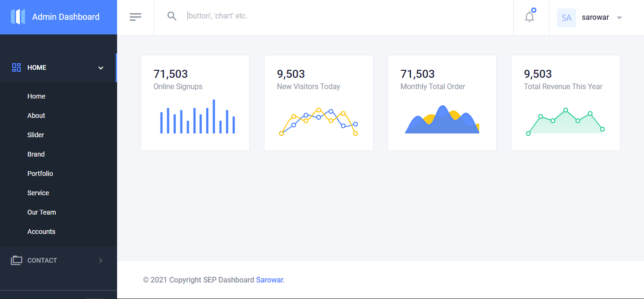Click the sarowar username text
The height and width of the screenshot is (299, 644).
tap(595, 17)
